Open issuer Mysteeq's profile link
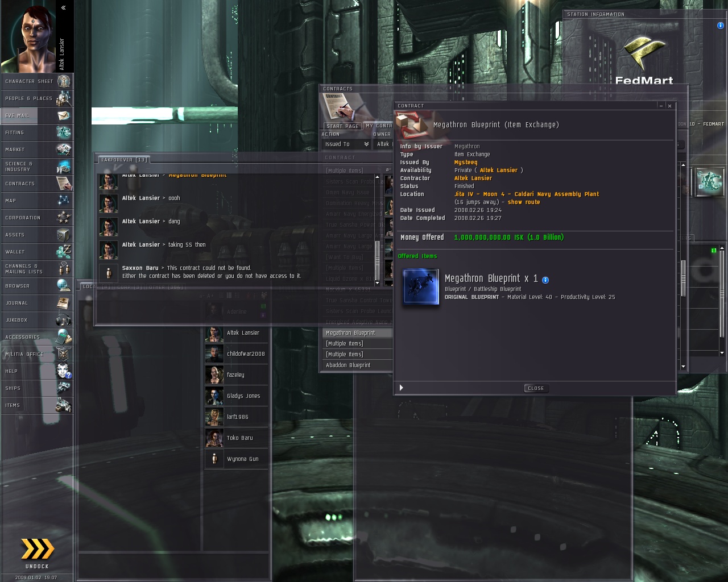728x582 pixels. pyautogui.click(x=466, y=163)
